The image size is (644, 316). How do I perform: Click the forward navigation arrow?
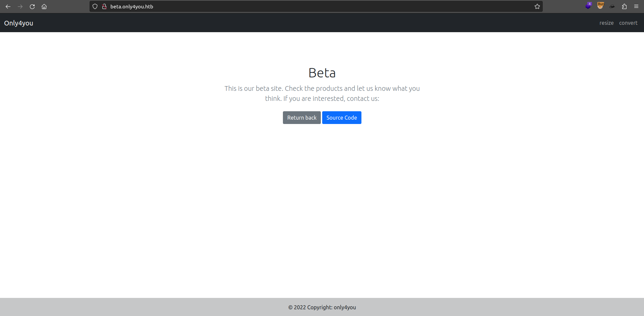tap(20, 7)
